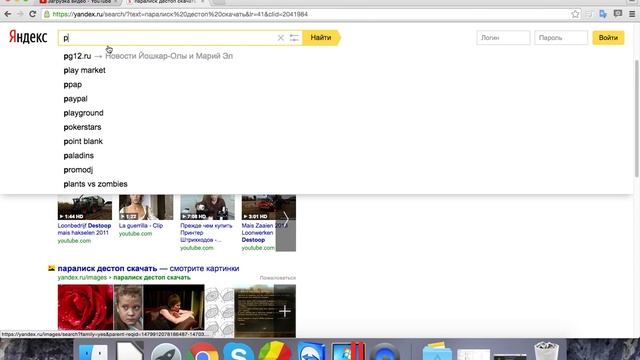This screenshot has width=640, height=360.
Task: Open the La guerrilla - Clip video thumbnail
Action: [146, 207]
